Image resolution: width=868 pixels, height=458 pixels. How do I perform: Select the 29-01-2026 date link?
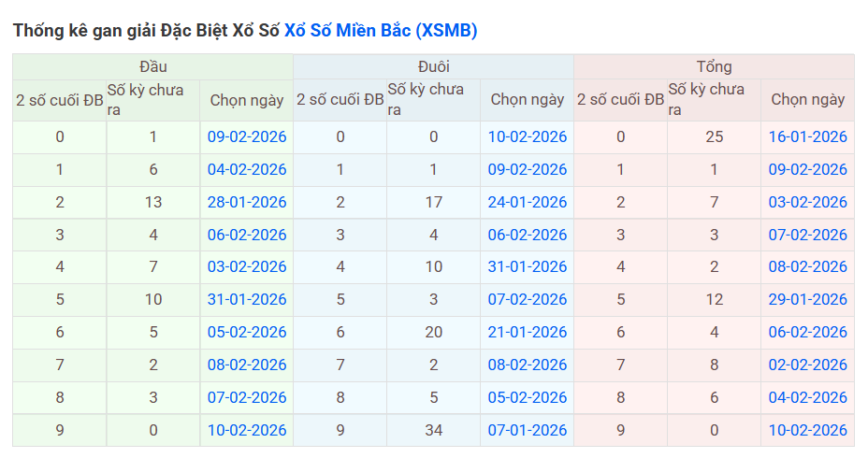[808, 300]
